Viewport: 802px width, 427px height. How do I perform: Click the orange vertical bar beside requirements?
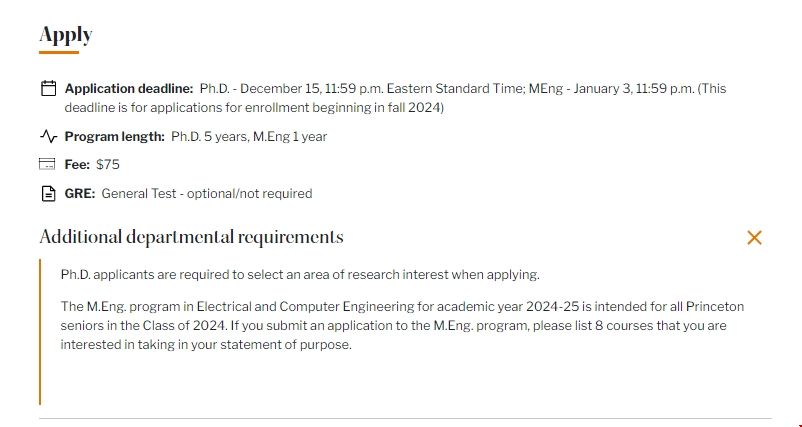click(40, 330)
